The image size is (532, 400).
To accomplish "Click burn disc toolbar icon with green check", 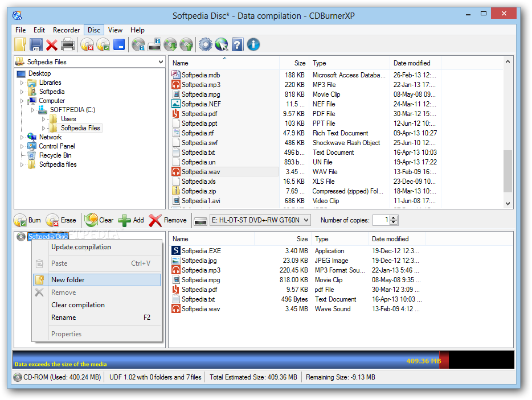I will point(103,44).
